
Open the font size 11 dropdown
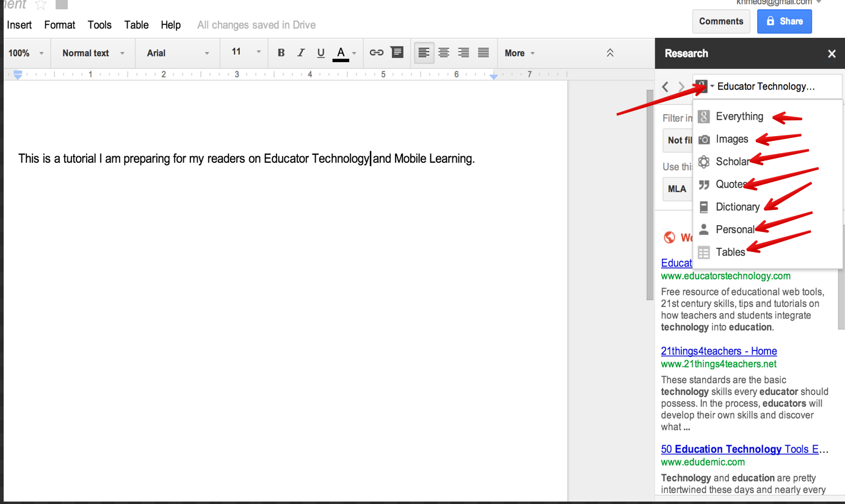pyautogui.click(x=245, y=52)
